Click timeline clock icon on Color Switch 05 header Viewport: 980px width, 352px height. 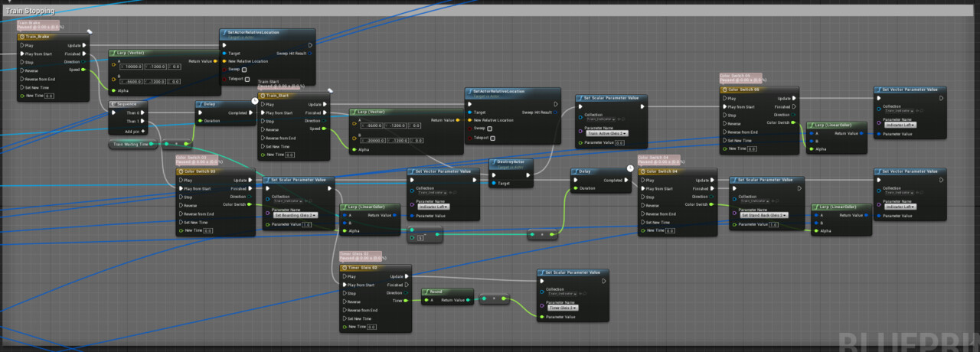point(727,90)
